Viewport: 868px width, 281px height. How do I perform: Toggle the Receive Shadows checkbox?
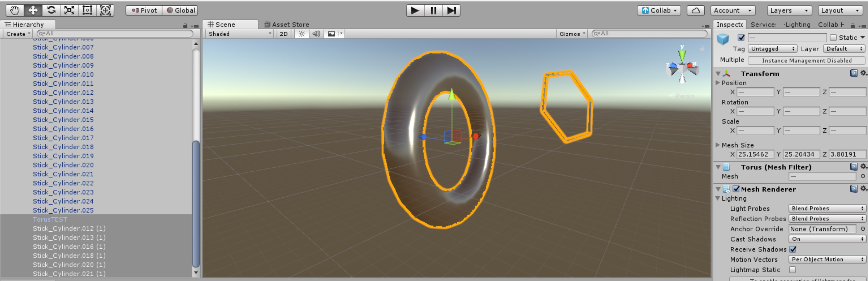click(x=792, y=249)
